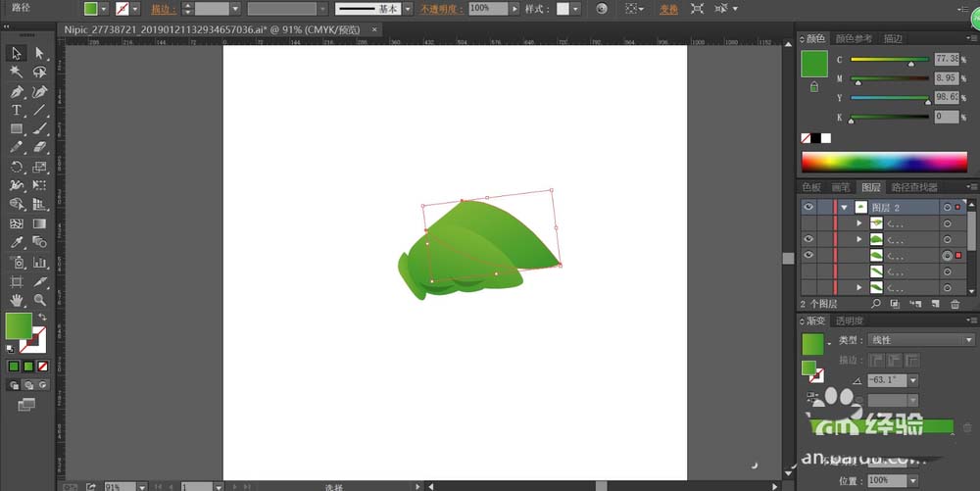Select the Hand tool
980x491 pixels.
(x=17, y=301)
